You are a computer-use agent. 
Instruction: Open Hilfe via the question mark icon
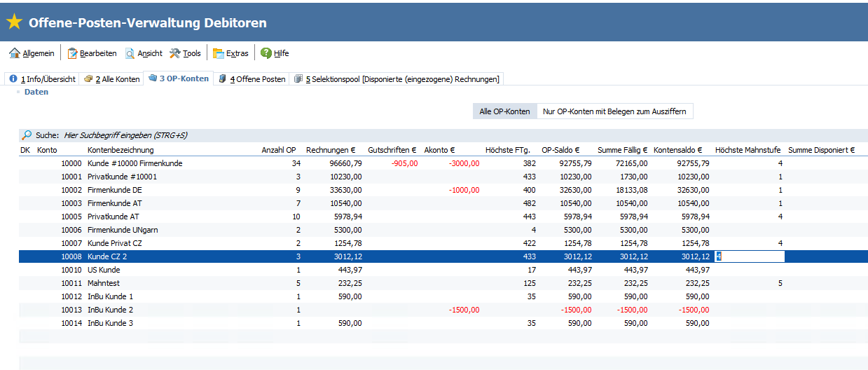(266, 53)
